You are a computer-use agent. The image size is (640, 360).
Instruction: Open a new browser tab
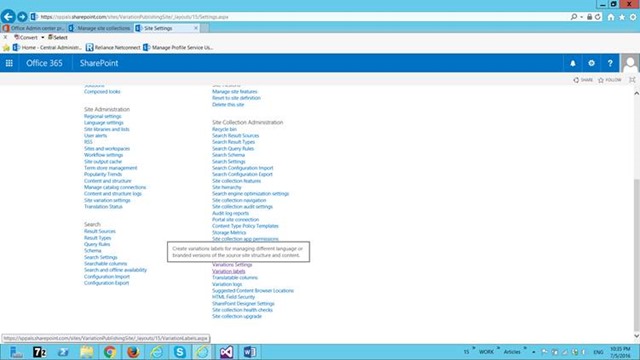click(x=204, y=28)
